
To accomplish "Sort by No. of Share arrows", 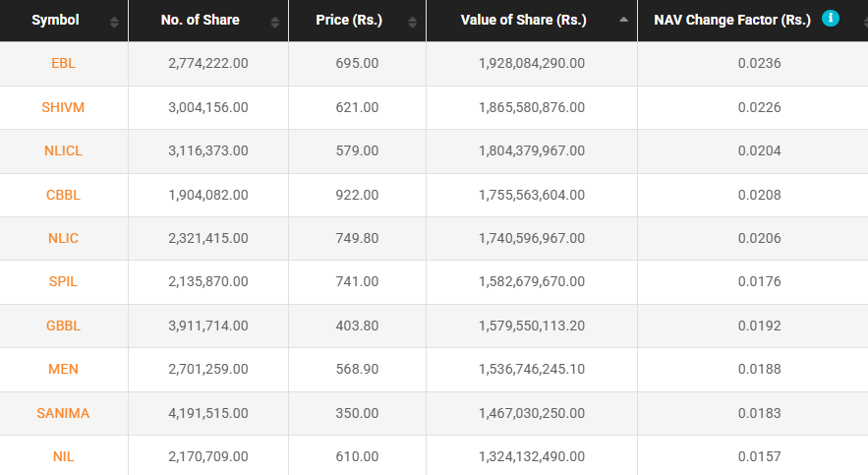I will pyautogui.click(x=274, y=23).
